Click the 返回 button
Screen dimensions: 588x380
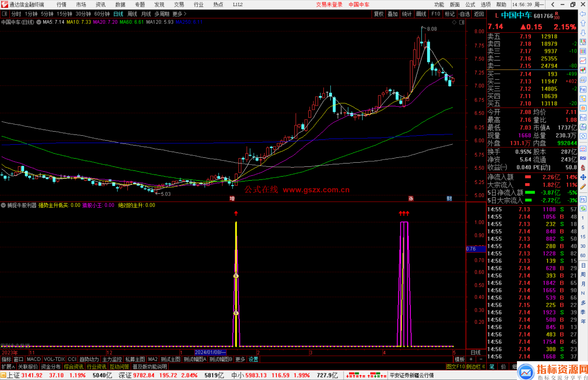coord(479,14)
